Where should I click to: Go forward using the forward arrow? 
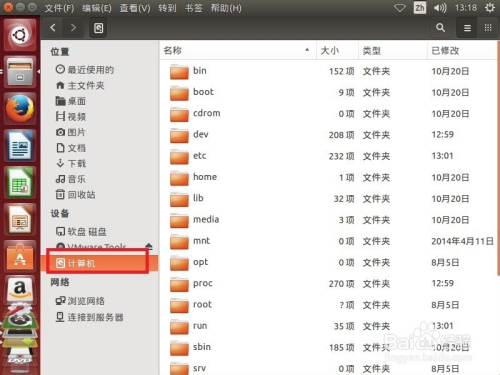tap(73, 28)
